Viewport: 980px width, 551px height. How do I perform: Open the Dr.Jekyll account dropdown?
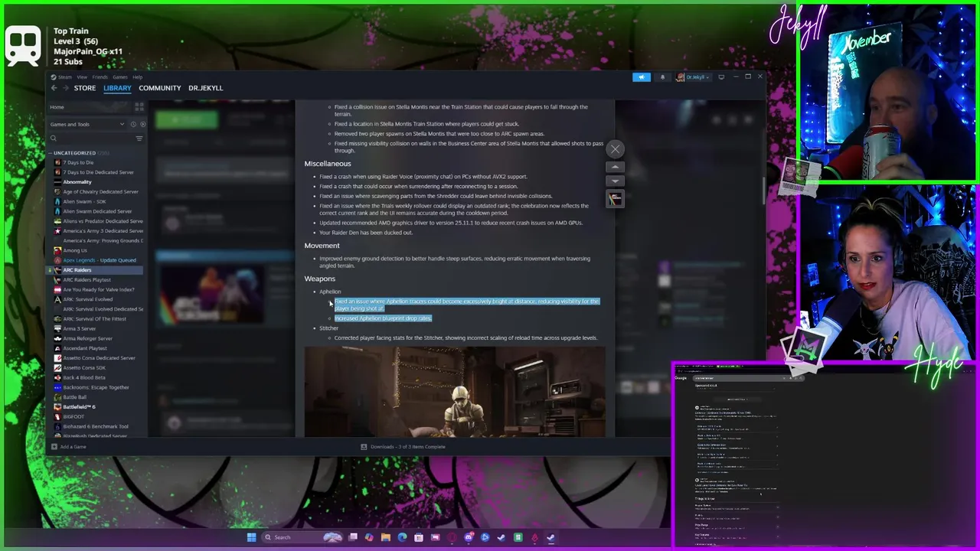coord(692,77)
